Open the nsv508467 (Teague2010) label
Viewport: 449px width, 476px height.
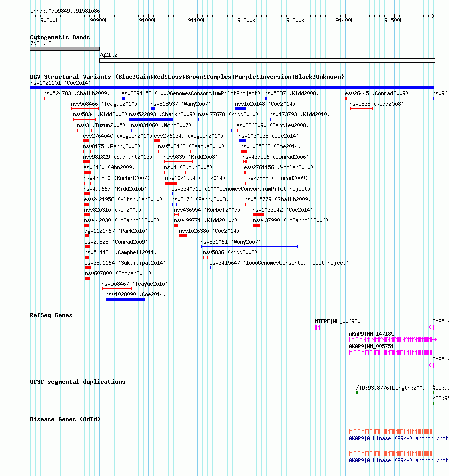pos(135,285)
